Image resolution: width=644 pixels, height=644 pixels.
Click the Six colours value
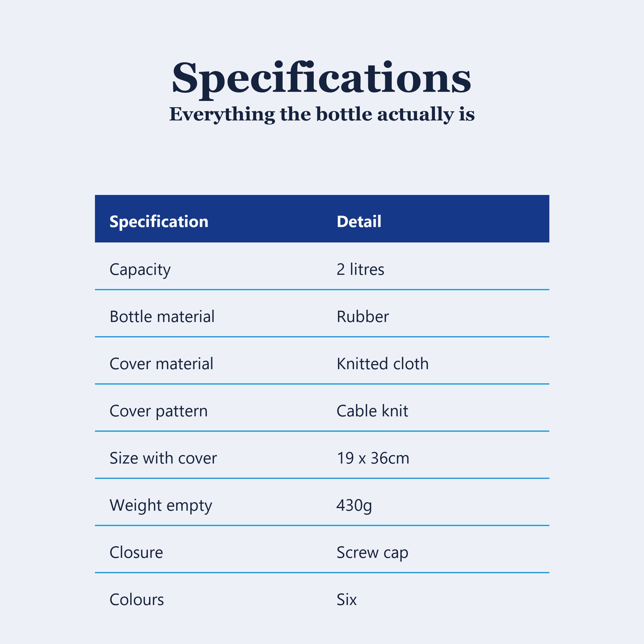[346, 600]
